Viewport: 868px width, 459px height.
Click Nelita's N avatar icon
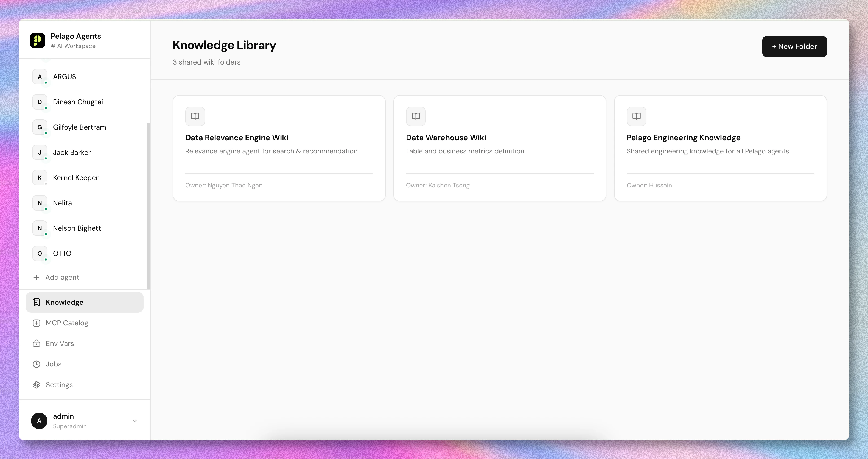point(40,203)
